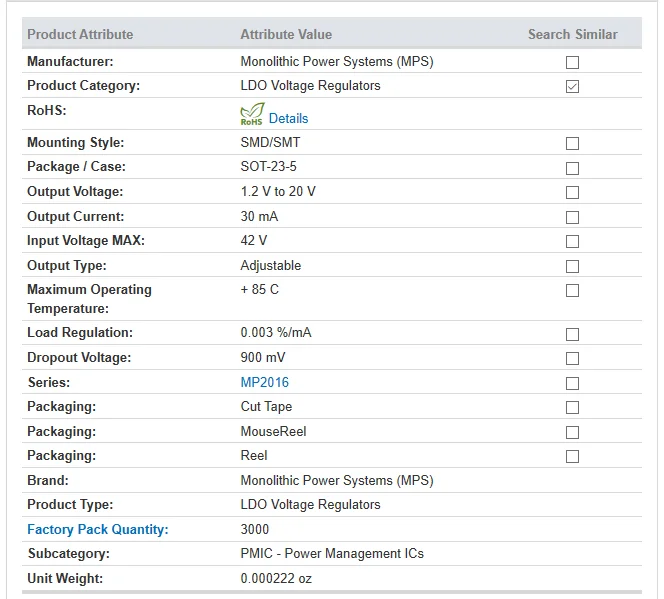This screenshot has height=599, width=664.
Task: Uncheck the Product Category checkbox
Action: tap(572, 86)
